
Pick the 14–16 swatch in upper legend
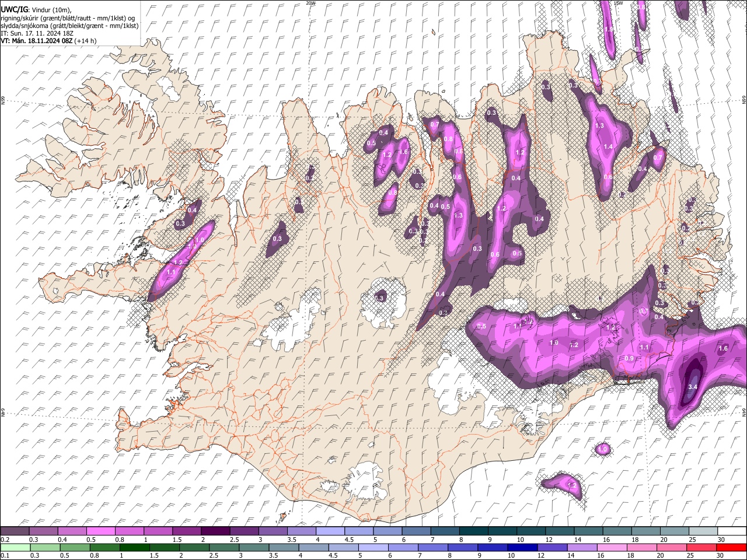tap(589, 531)
